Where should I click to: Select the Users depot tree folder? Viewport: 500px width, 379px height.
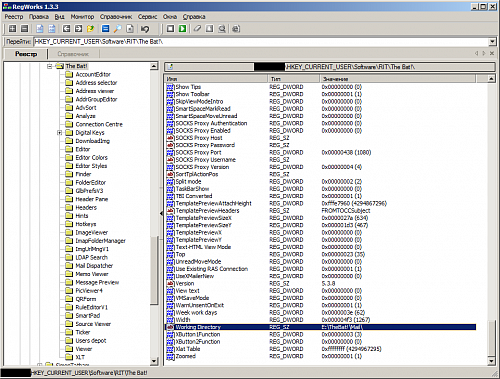click(91, 341)
